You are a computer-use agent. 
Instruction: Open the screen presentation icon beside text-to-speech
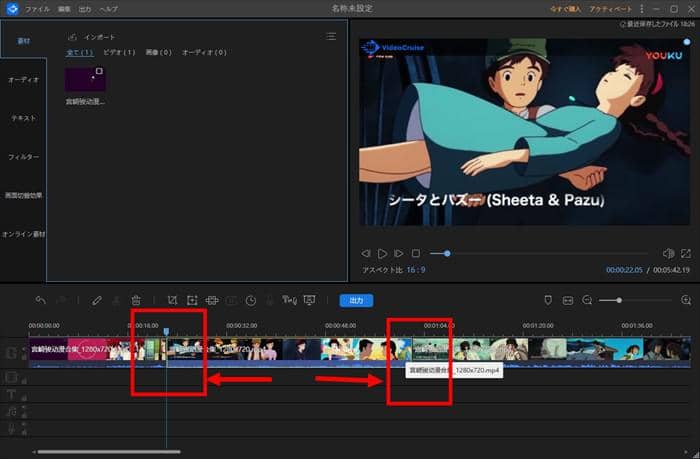(x=309, y=300)
